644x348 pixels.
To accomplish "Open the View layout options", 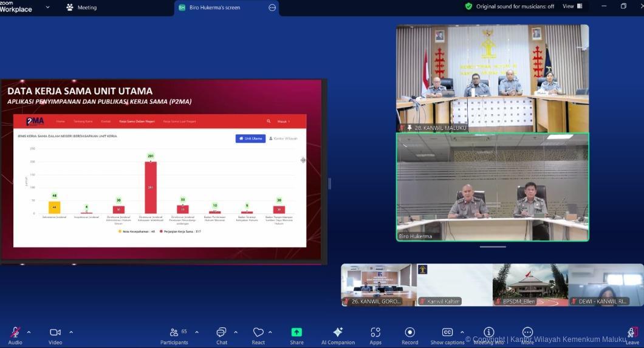I will point(572,6).
